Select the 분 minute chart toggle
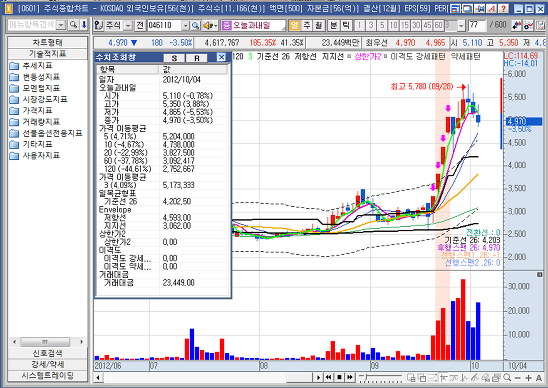This screenshot has width=548, height=388. tap(334, 25)
